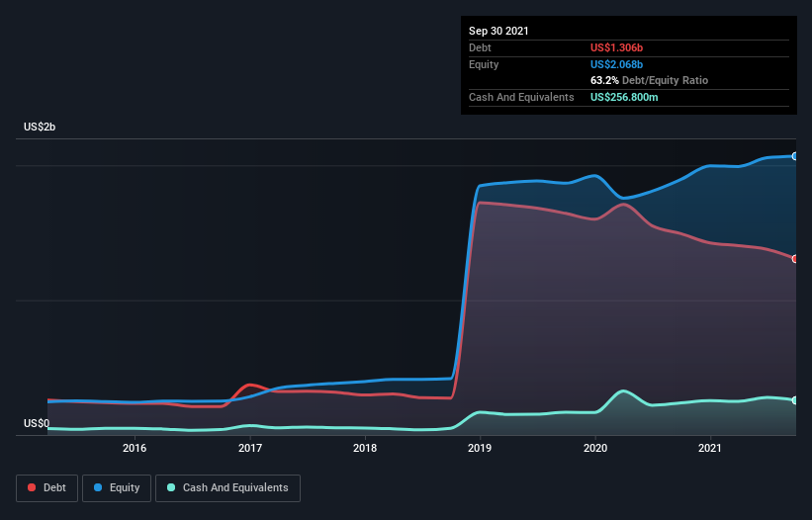Image resolution: width=812 pixels, height=520 pixels.
Task: Toggle the Equity legend button
Action: pos(117,488)
